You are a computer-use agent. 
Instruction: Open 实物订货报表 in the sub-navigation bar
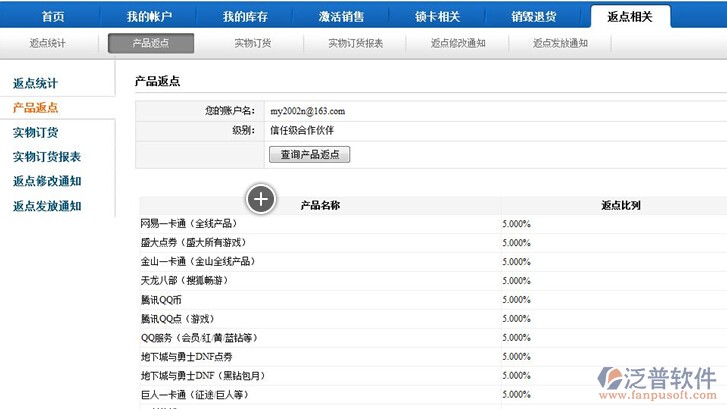click(x=355, y=44)
